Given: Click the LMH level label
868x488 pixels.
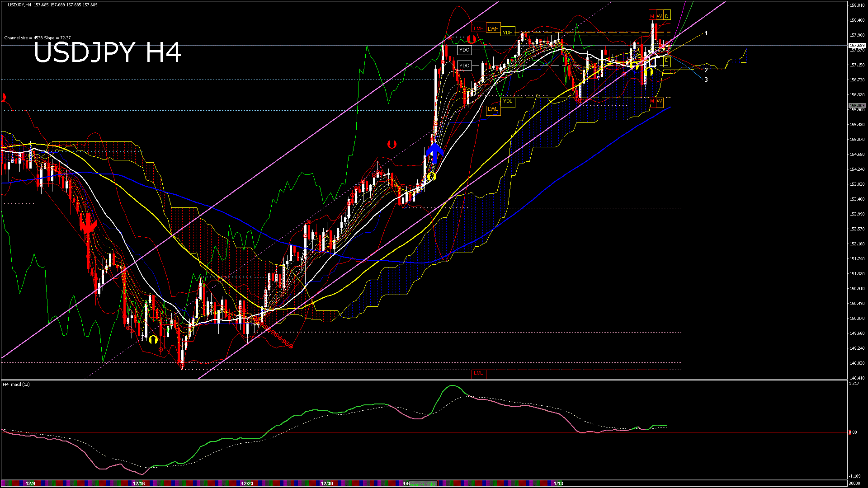Looking at the screenshot, I should [x=478, y=29].
